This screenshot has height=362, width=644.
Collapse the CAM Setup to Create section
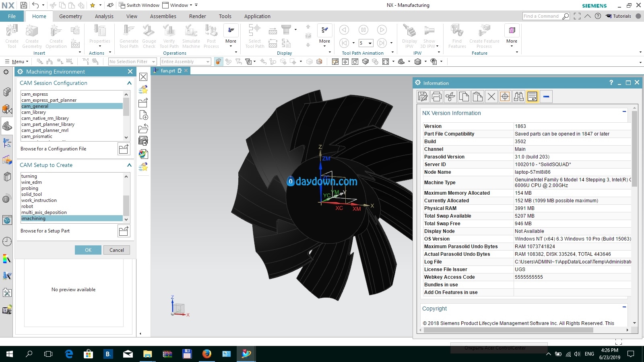(x=129, y=165)
